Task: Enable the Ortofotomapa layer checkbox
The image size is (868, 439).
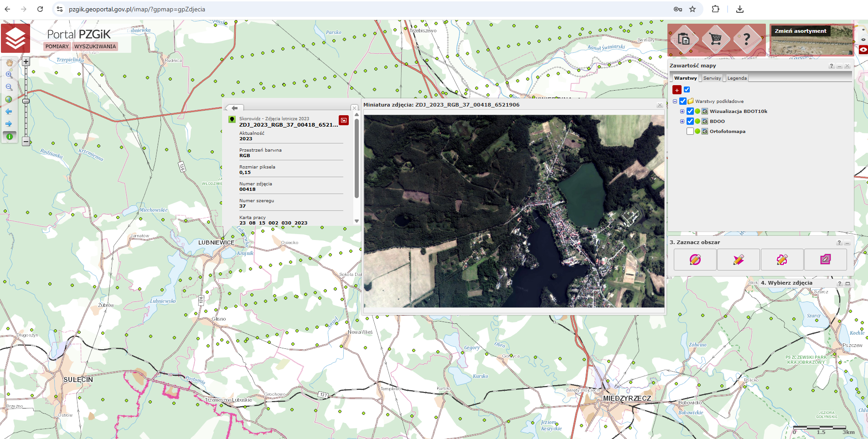Action: coord(690,132)
